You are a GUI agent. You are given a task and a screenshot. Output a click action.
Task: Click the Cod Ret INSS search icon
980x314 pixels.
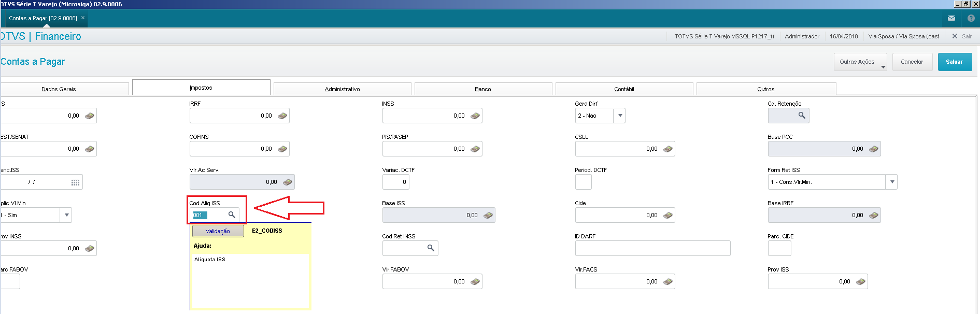pyautogui.click(x=431, y=248)
